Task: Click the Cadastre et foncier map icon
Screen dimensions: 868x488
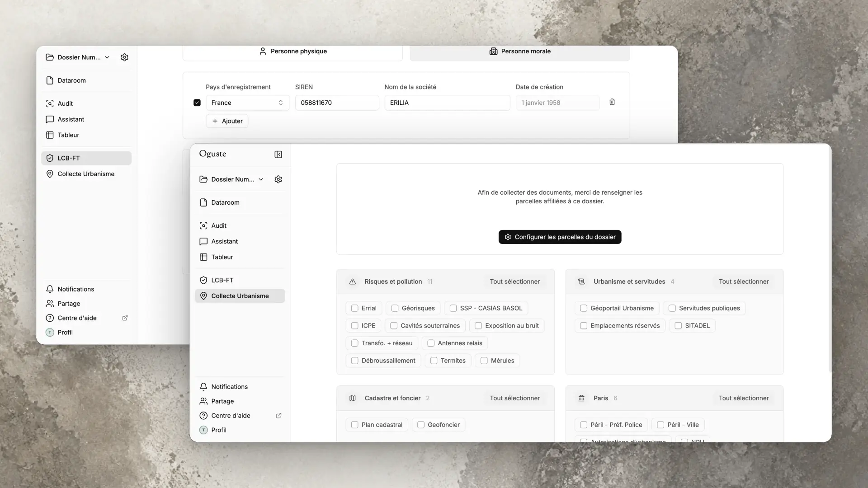Action: click(353, 398)
